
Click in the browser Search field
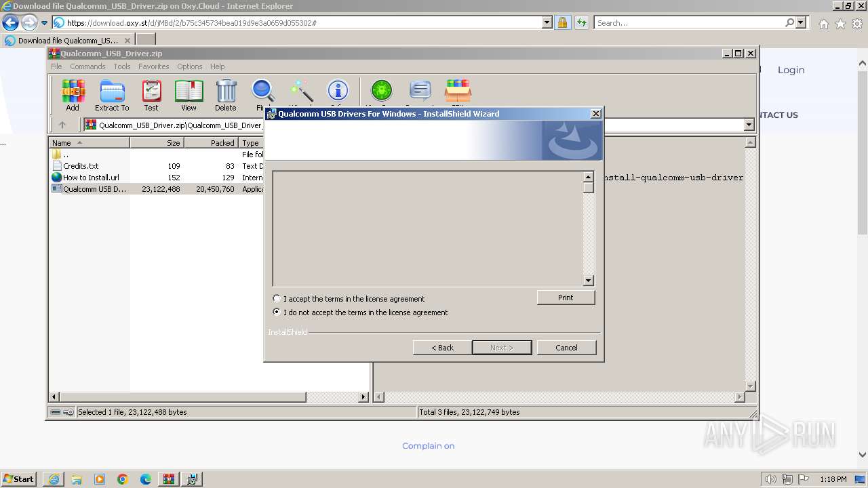click(689, 23)
